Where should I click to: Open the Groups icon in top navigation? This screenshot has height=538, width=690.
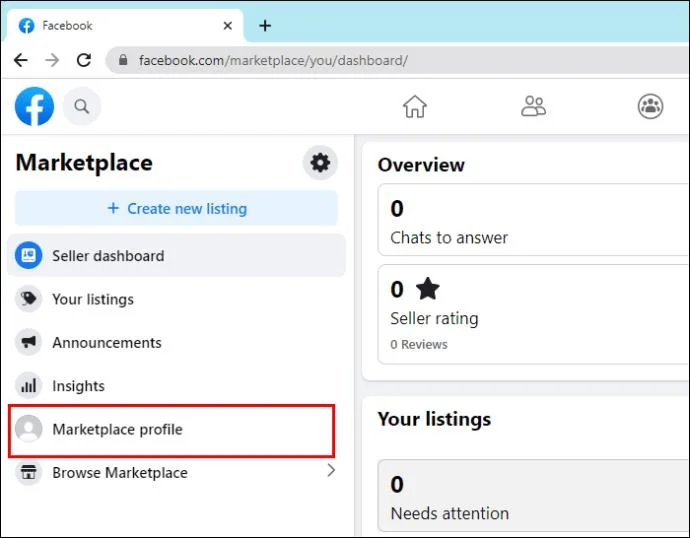click(650, 106)
